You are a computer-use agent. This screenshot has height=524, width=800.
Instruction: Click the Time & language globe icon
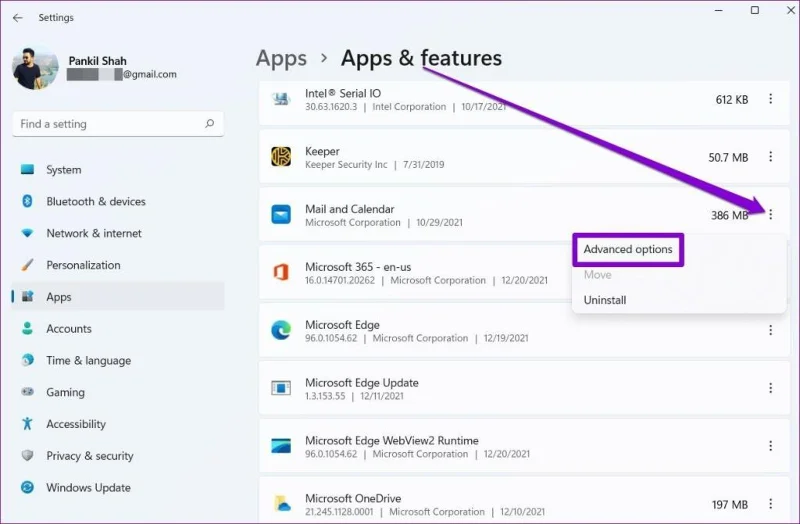tap(28, 360)
